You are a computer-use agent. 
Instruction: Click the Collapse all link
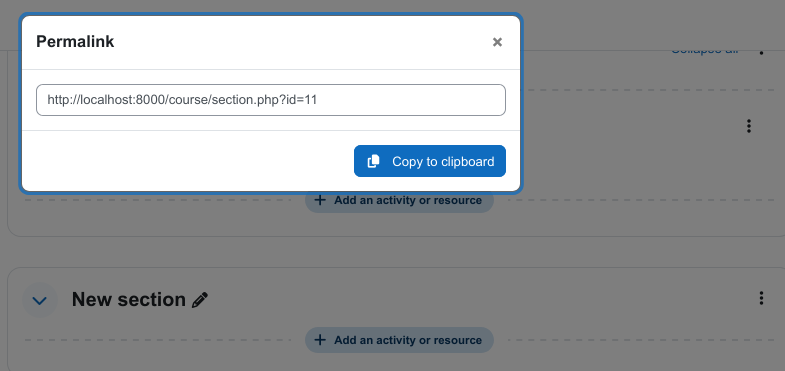point(704,51)
